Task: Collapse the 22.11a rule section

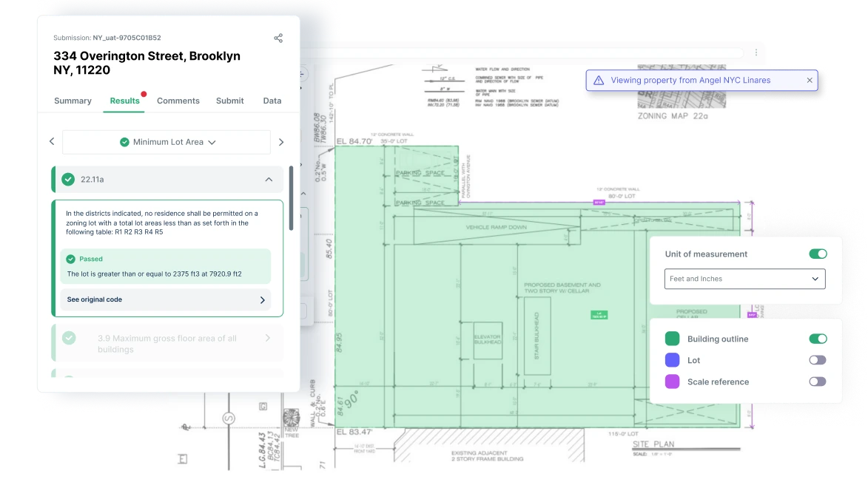Action: pos(269,179)
